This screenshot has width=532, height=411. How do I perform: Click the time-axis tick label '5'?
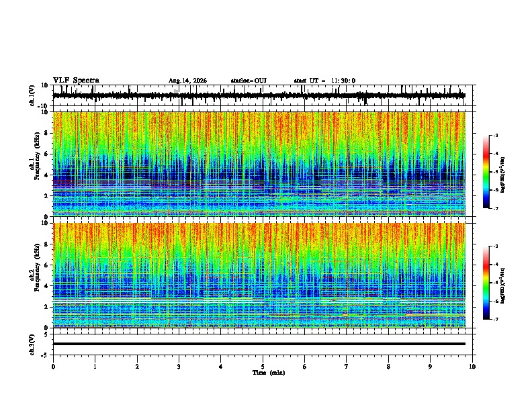click(263, 367)
